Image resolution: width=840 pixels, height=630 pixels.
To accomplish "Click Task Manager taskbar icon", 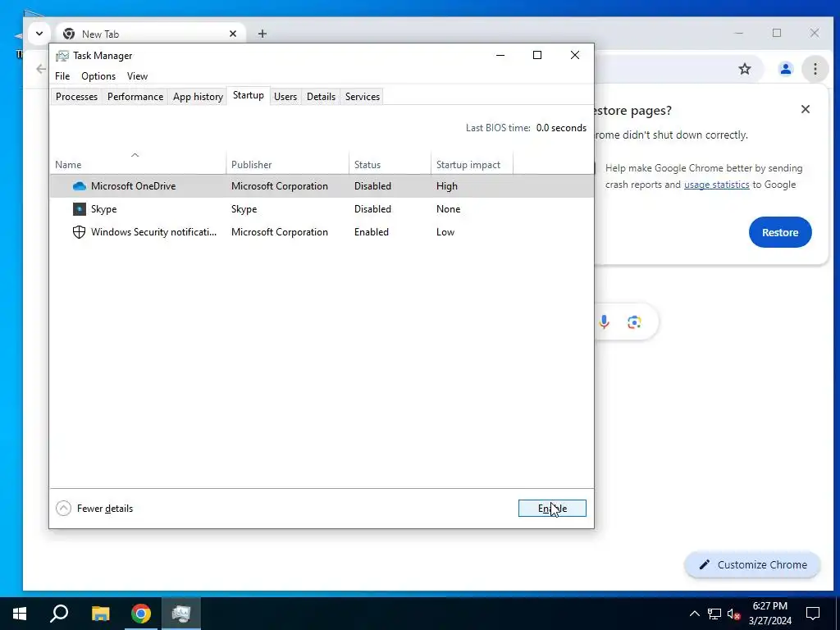I will [181, 614].
